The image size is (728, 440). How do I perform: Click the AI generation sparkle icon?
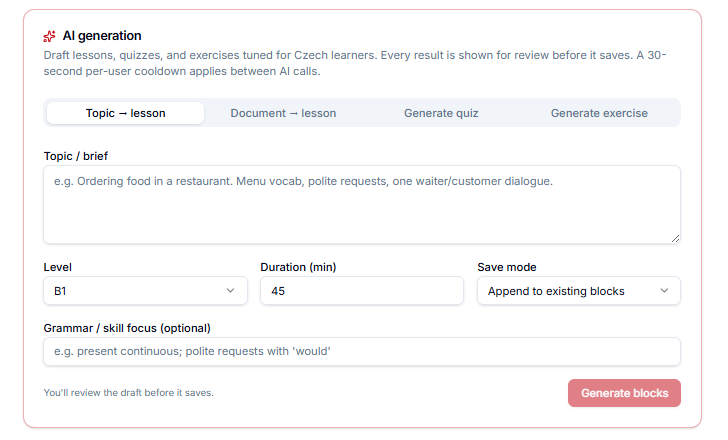[x=49, y=36]
